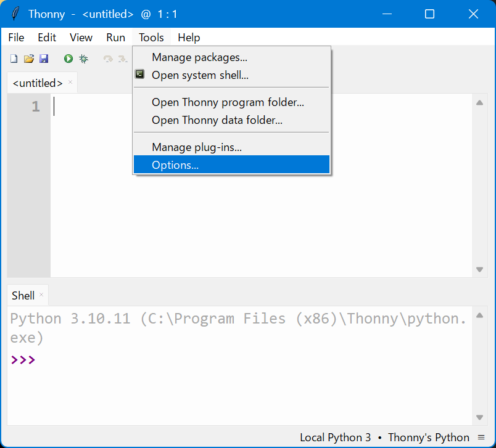The image size is (496, 448).
Task: Close the open Tools menu
Action: click(151, 38)
